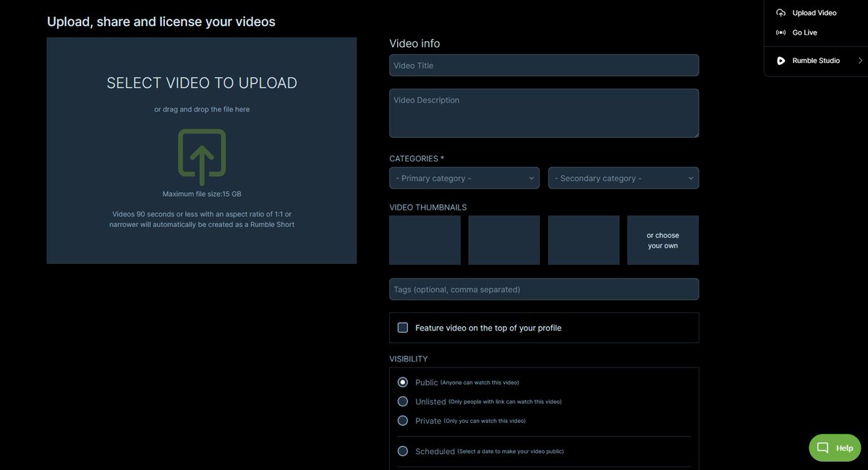
Task: Open the Secondary category dropdown
Action: coord(624,178)
